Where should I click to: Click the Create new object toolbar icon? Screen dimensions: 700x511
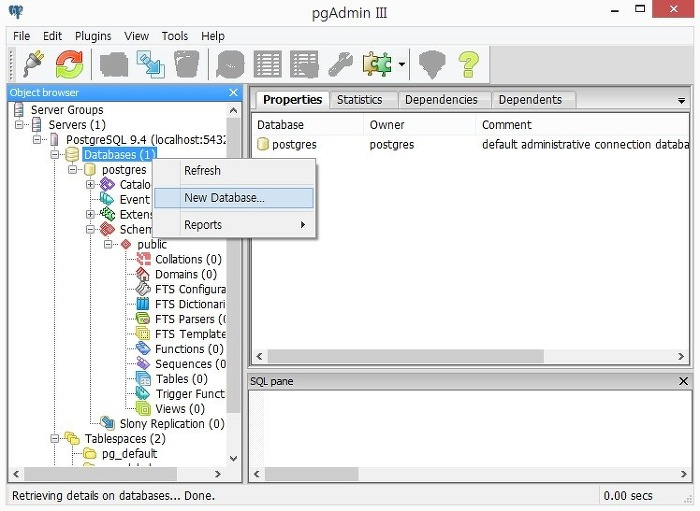150,64
